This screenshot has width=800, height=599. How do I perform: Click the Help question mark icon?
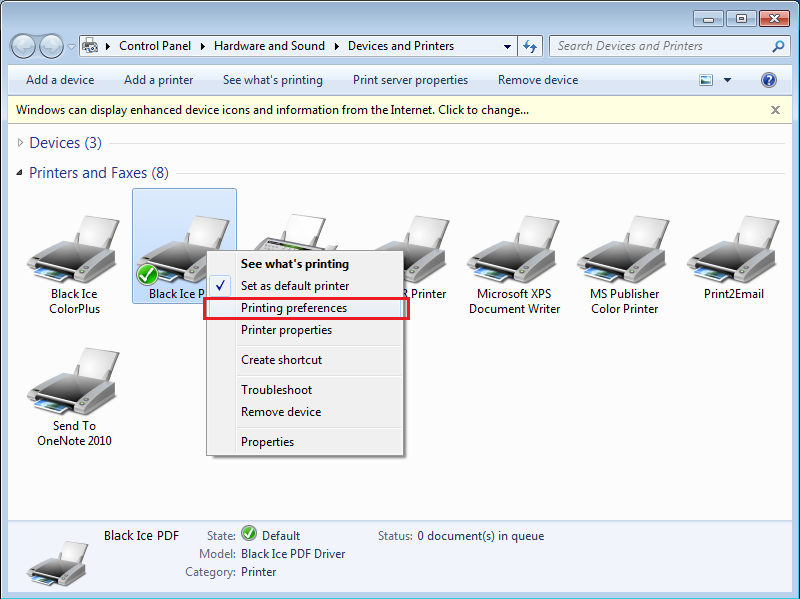pos(768,80)
